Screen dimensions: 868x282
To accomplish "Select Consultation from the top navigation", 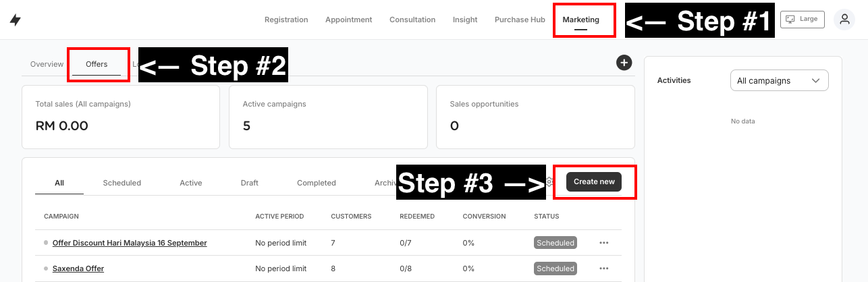I will 412,20.
